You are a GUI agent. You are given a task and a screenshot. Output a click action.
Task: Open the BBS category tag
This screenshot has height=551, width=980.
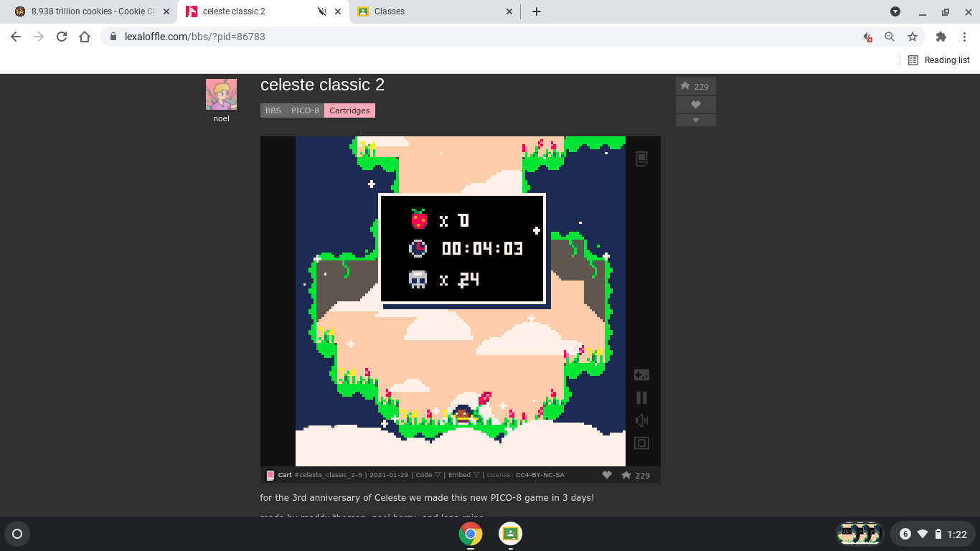(273, 110)
